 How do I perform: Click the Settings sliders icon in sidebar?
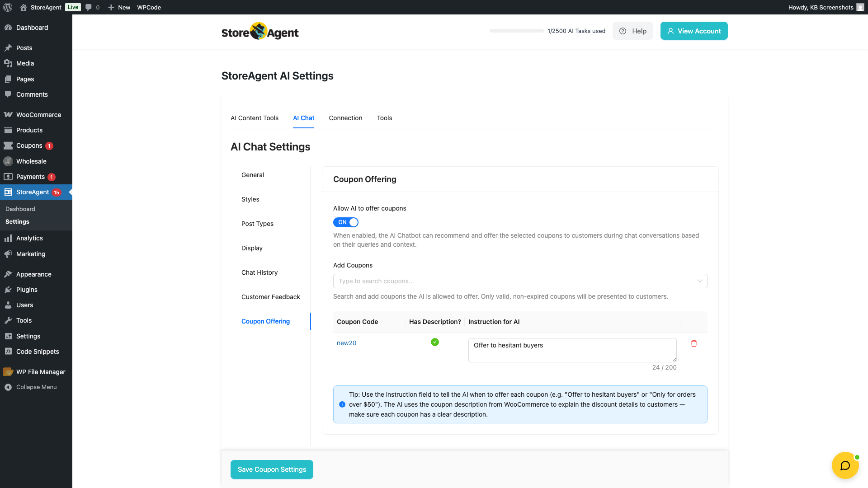click(8, 336)
